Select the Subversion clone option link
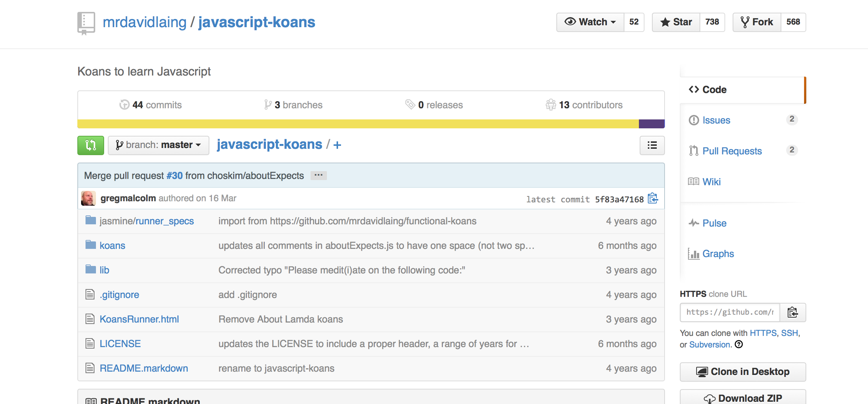Image resolution: width=868 pixels, height=404 pixels. pos(710,344)
